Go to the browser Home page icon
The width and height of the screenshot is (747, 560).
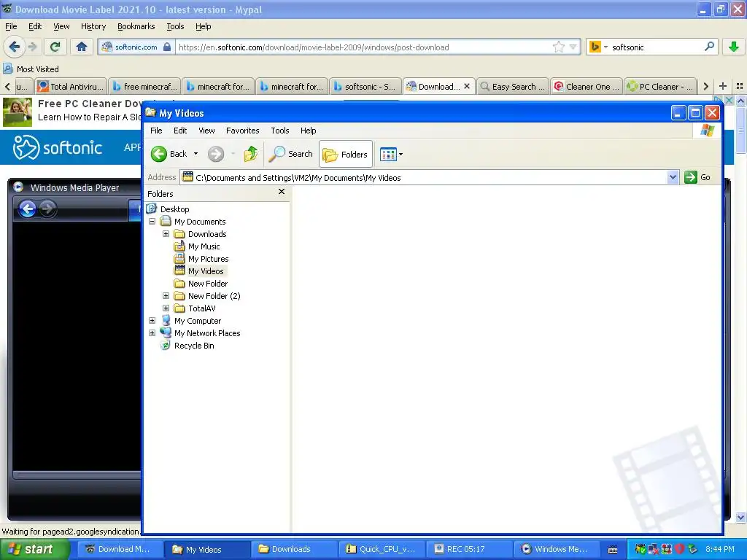pyautogui.click(x=82, y=47)
